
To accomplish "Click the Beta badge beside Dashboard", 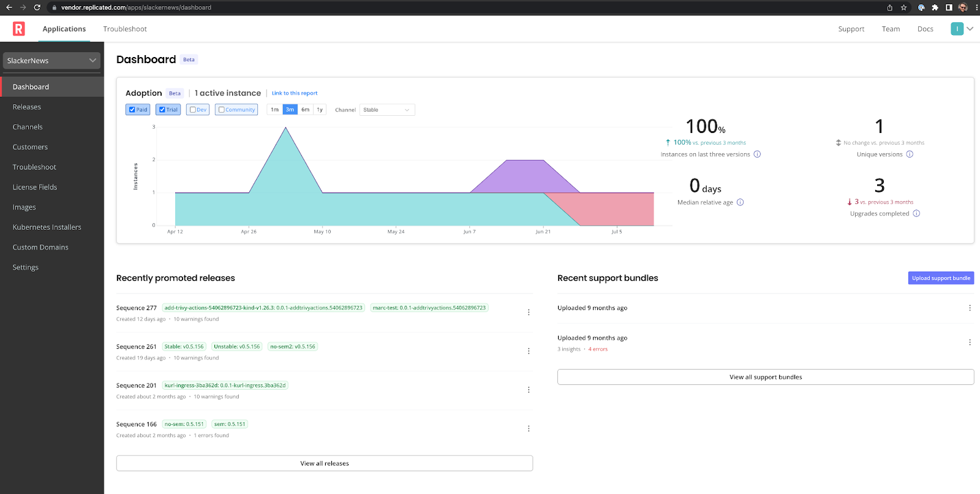I will pos(189,59).
